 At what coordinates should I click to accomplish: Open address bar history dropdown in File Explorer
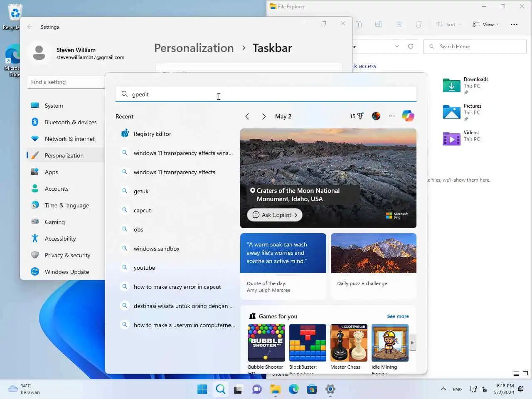click(x=397, y=46)
